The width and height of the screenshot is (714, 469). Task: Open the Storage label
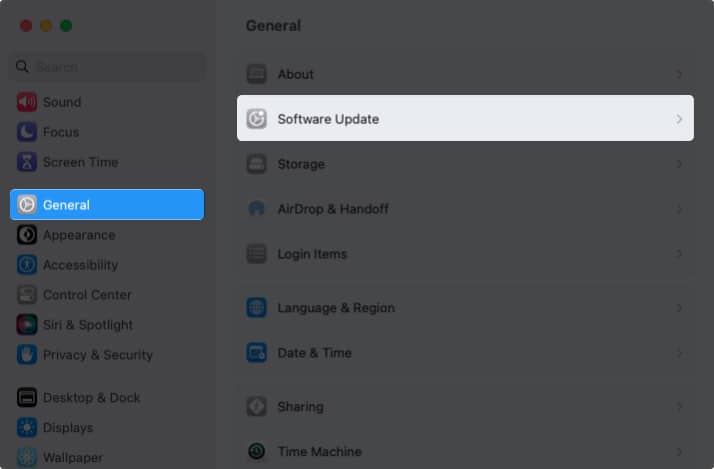(301, 164)
